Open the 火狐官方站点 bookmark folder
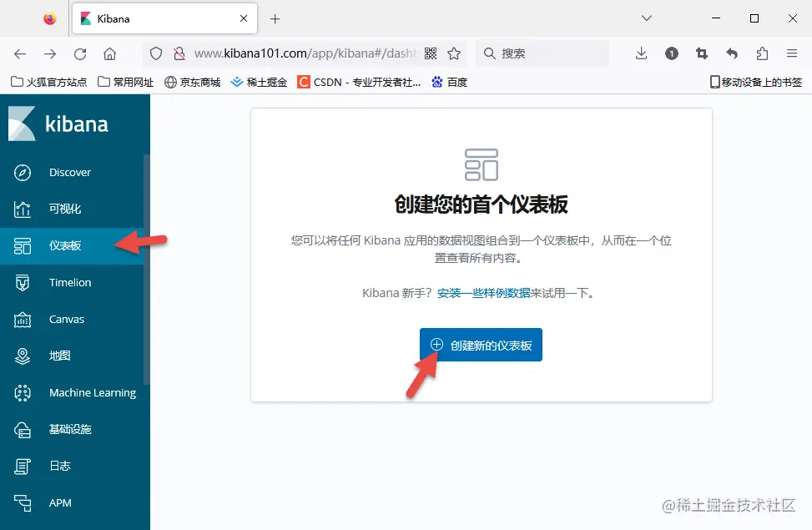This screenshot has width=812, height=530. tap(49, 82)
